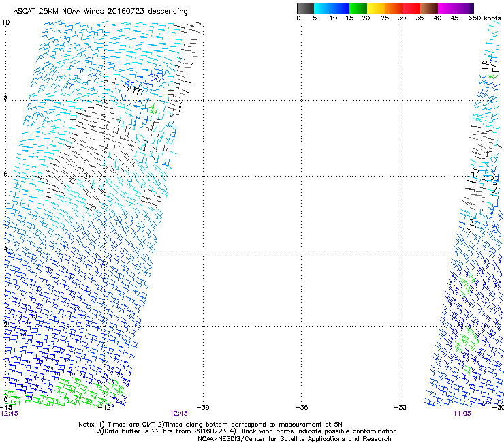Click the longitude label '-42'
Viewport: 504px width, 443px height.
pos(105,407)
